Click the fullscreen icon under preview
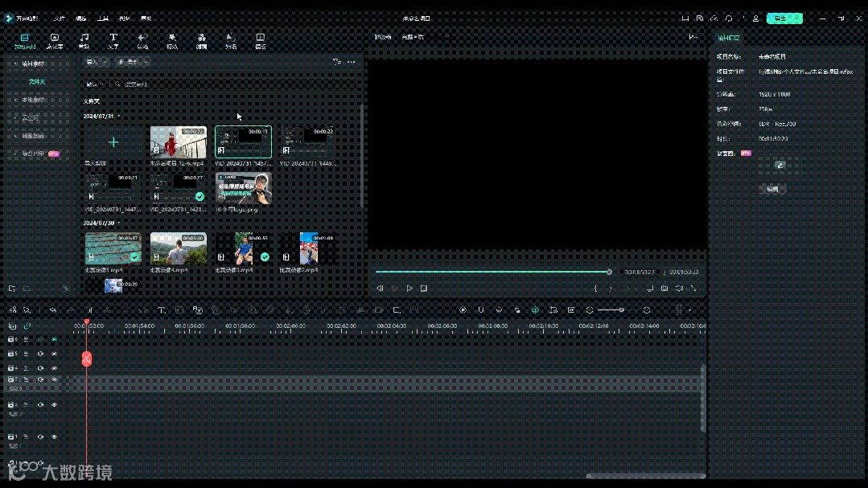This screenshot has height=488, width=868. (693, 289)
